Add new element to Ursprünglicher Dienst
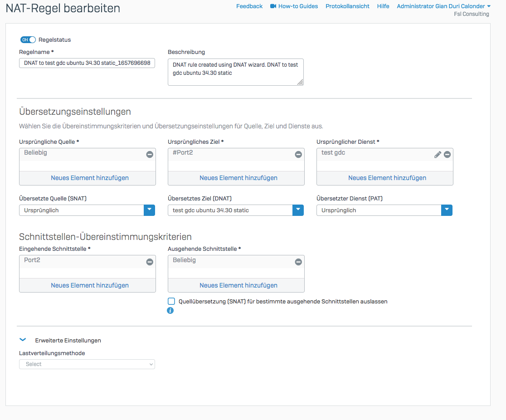The image size is (506, 420). [x=387, y=178]
